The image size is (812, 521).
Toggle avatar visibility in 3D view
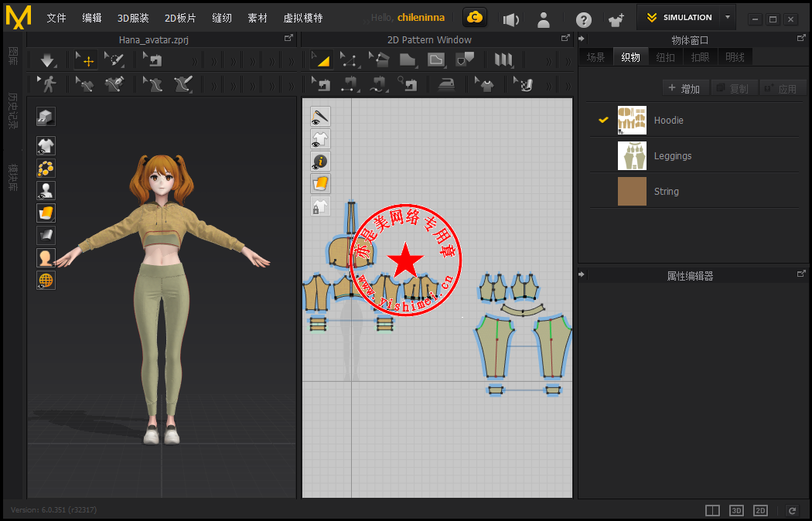tap(46, 190)
